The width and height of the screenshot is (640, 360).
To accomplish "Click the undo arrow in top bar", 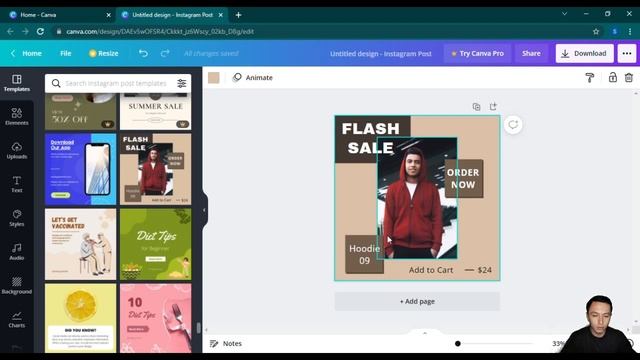I will pyautogui.click(x=143, y=53).
